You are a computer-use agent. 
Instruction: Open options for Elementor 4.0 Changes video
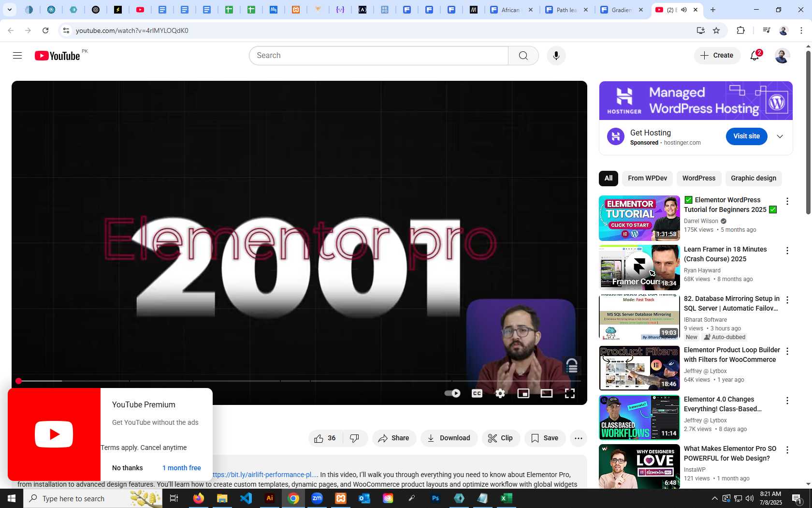pyautogui.click(x=787, y=401)
